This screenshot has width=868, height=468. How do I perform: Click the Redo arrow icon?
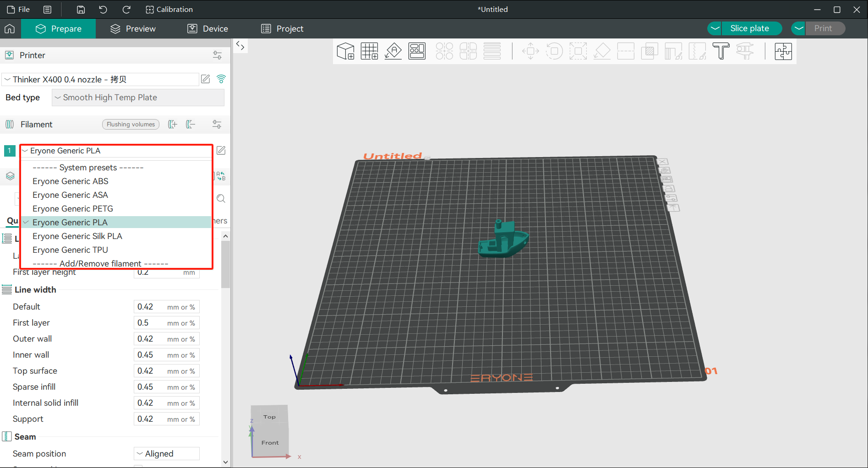click(126, 9)
